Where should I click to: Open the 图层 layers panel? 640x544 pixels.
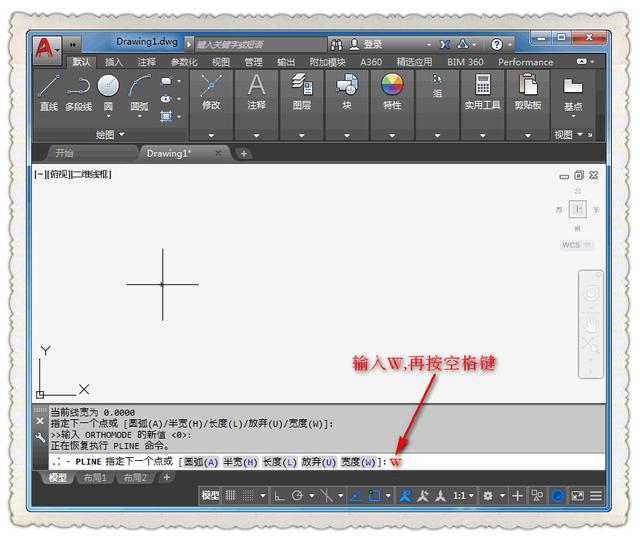pyautogui.click(x=302, y=93)
